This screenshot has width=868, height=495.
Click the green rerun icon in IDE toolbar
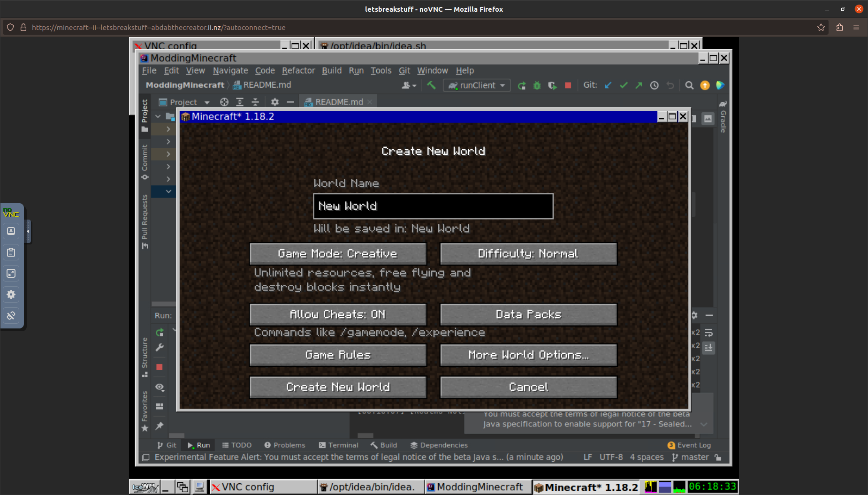click(x=522, y=85)
